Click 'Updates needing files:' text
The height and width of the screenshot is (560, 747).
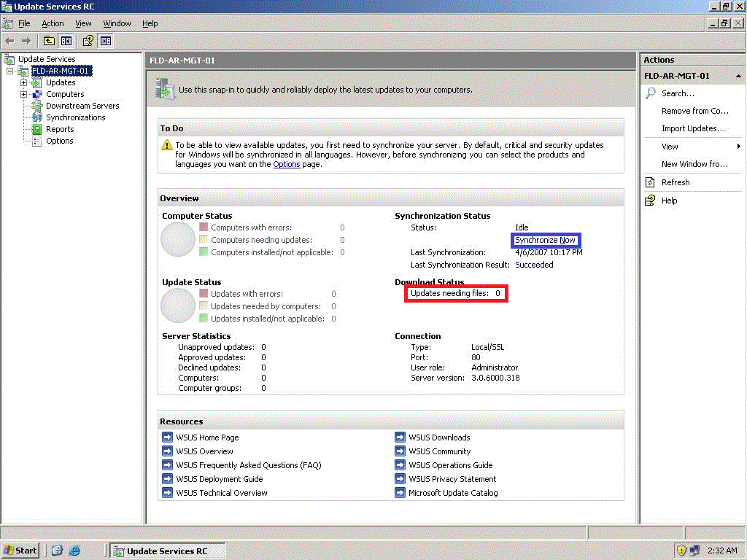pyautogui.click(x=449, y=293)
